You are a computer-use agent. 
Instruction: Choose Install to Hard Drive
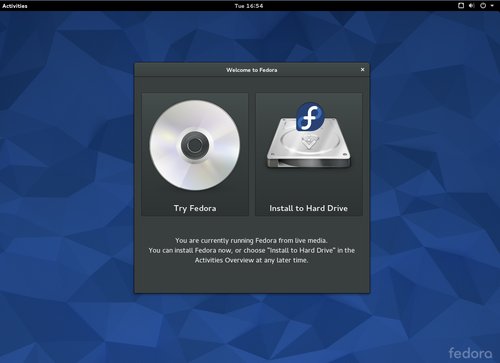click(309, 154)
